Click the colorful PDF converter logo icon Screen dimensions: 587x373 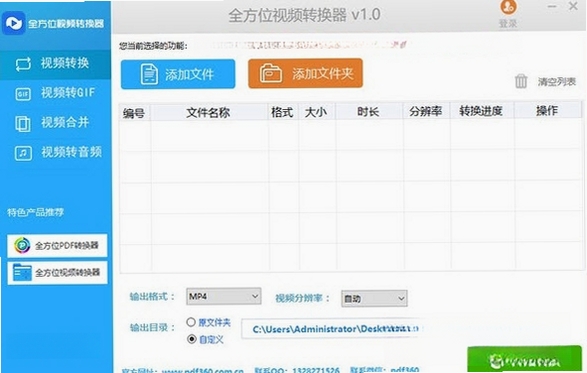tap(22, 246)
